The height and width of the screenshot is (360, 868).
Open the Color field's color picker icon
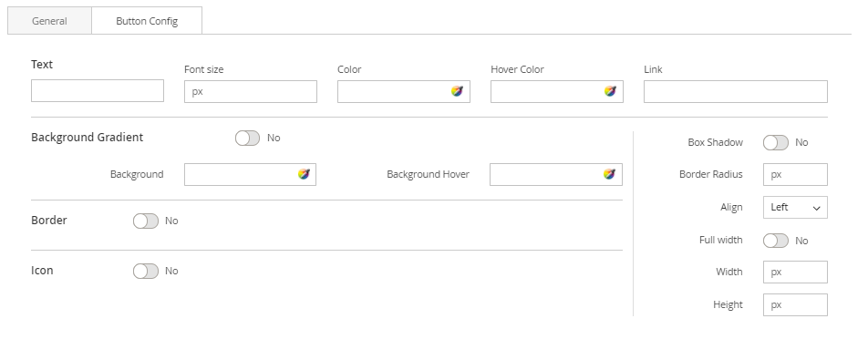point(457,91)
